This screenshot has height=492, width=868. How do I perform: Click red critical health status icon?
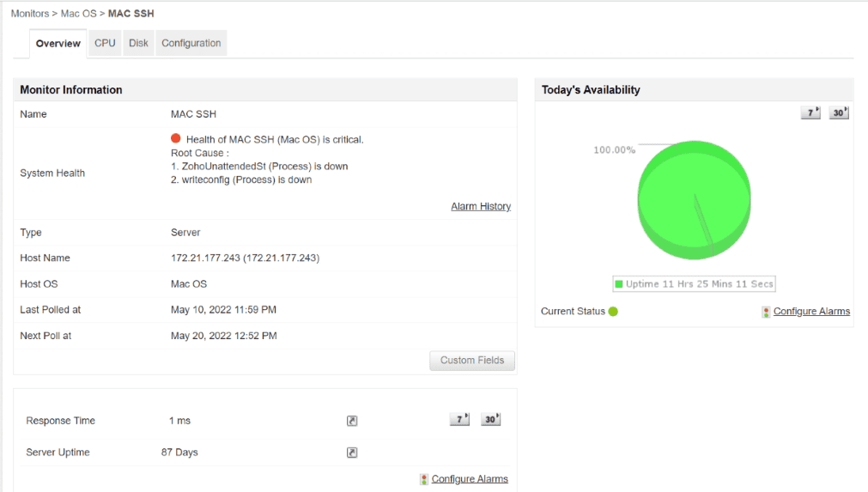176,138
